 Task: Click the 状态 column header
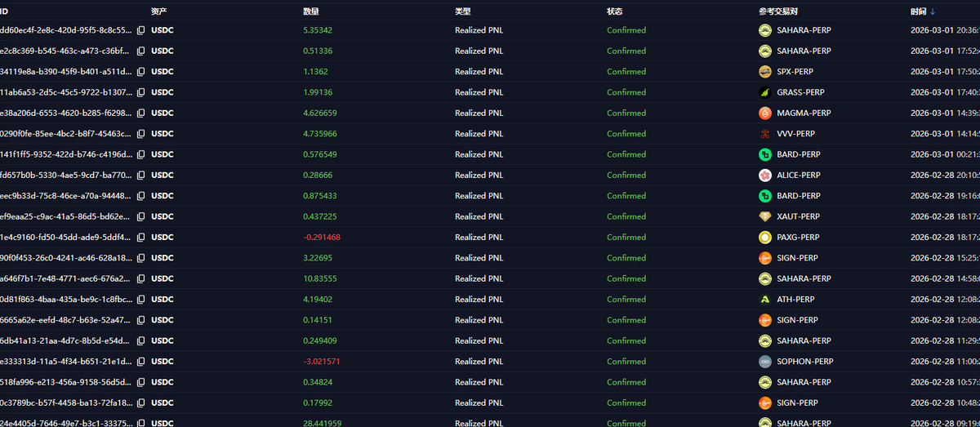click(x=615, y=11)
